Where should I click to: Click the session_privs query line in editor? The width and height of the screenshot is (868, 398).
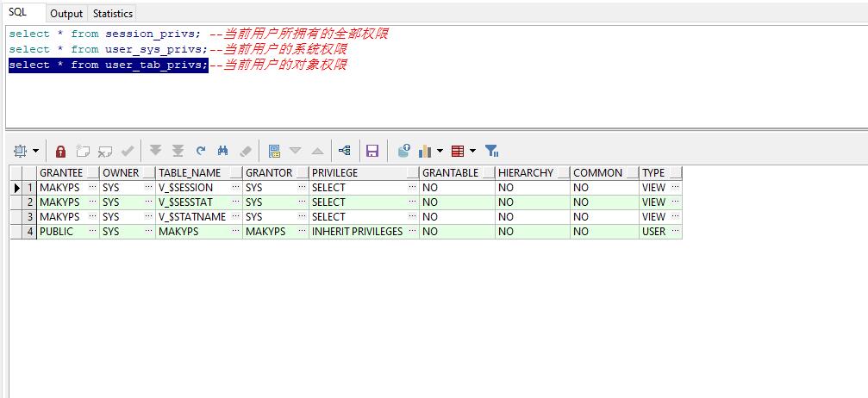click(x=105, y=34)
